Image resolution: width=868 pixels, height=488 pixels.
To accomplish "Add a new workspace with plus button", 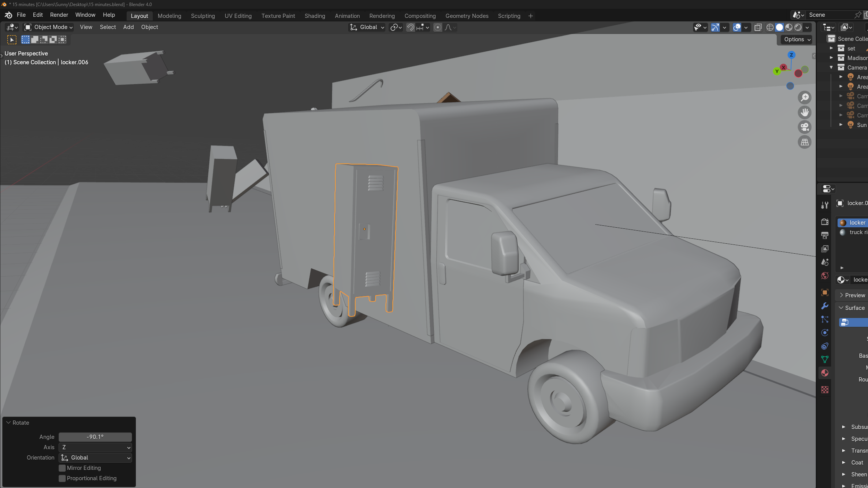I will (x=530, y=16).
